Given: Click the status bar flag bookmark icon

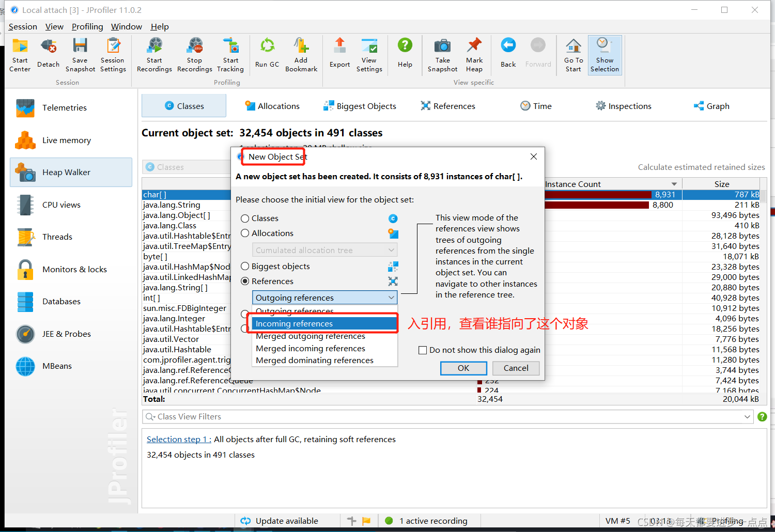Looking at the screenshot, I should click(366, 521).
